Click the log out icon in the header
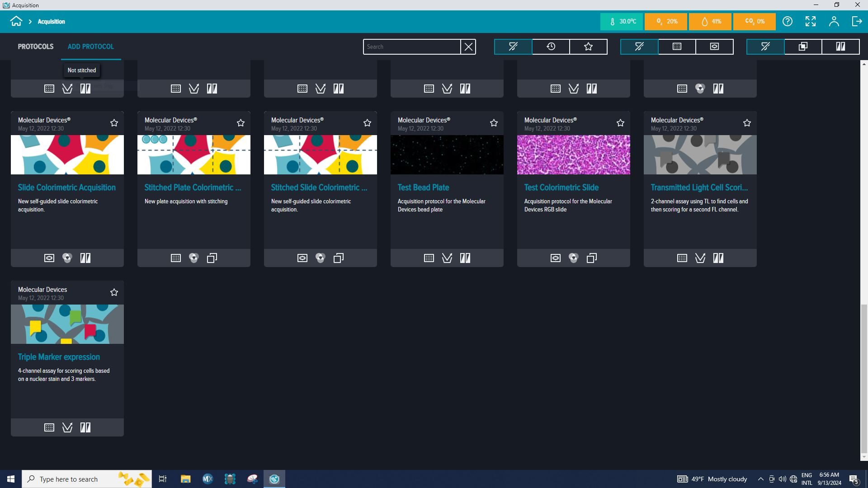 pyautogui.click(x=857, y=21)
